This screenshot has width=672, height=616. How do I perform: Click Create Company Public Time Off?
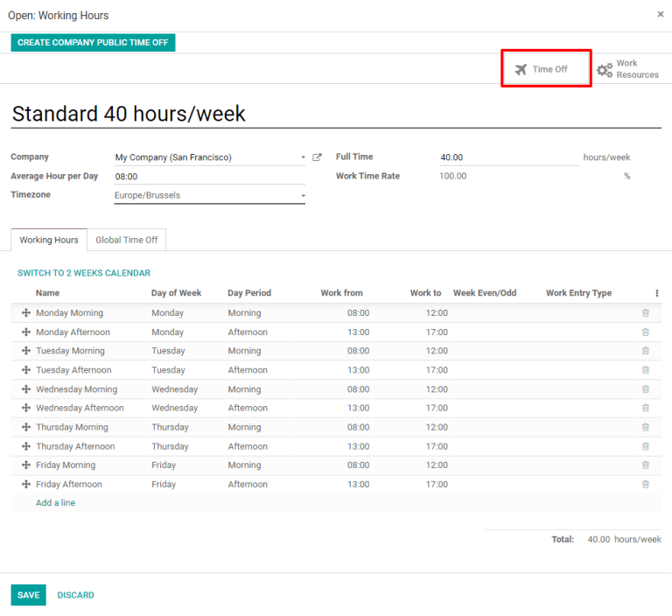pos(93,43)
